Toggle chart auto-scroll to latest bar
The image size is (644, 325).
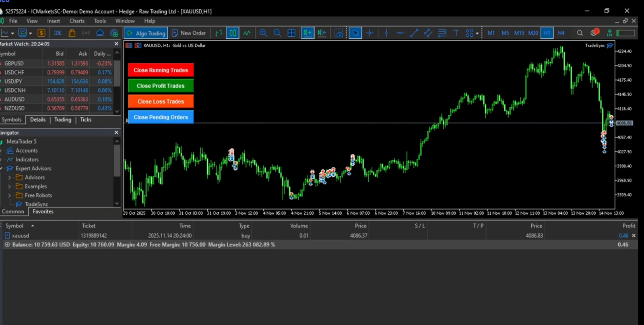[308, 33]
